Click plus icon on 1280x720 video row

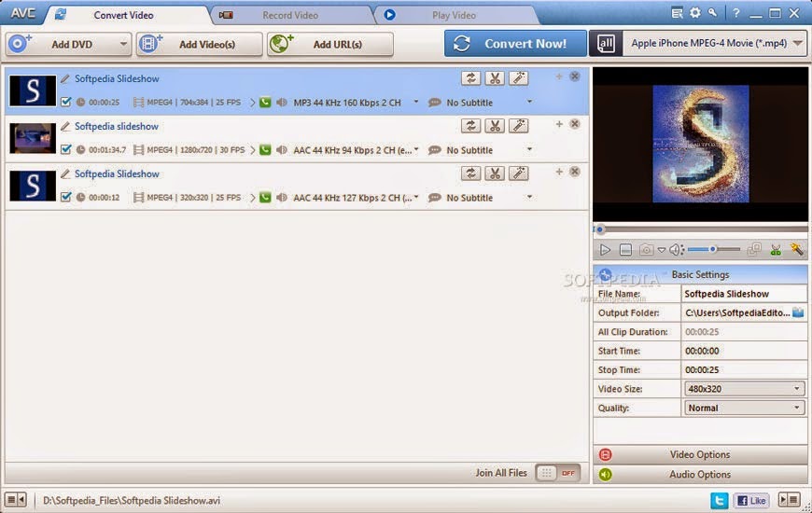pos(559,124)
